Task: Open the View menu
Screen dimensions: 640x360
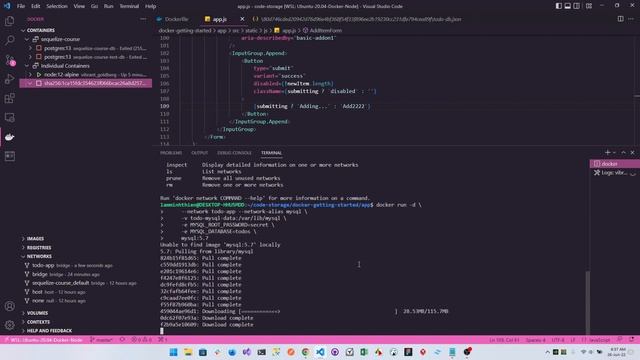Action: [x=79, y=6]
